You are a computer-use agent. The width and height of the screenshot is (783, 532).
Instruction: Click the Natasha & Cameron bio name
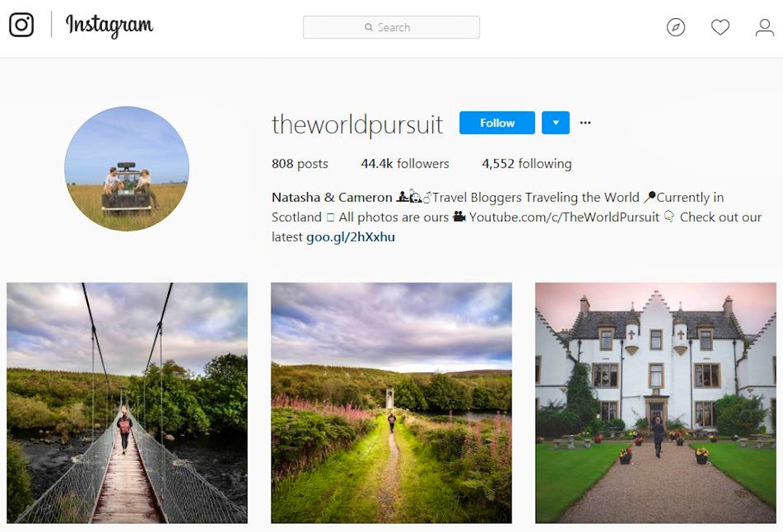[332, 197]
